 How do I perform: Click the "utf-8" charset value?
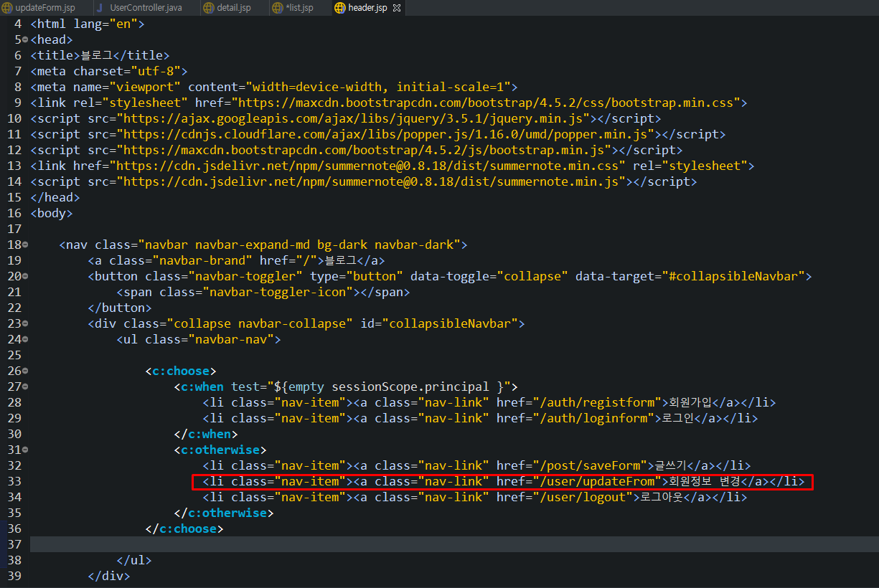click(x=155, y=71)
